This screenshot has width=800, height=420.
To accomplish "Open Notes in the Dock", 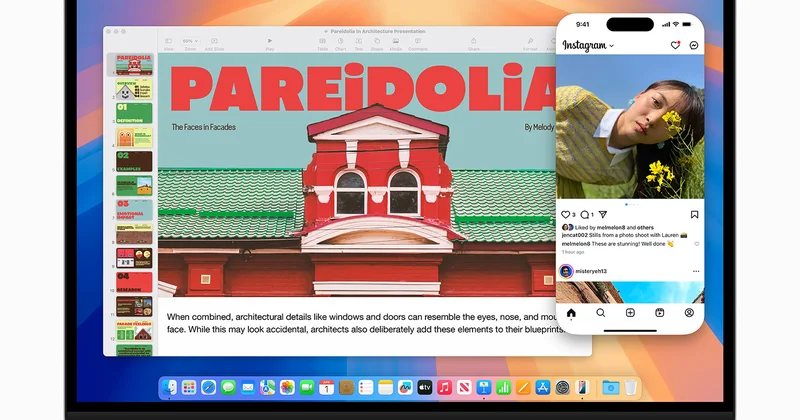I will pos(385,388).
